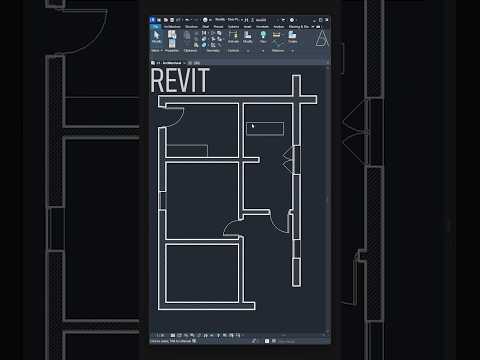Switch to the Precast ribbon tab
This screenshot has width=480, height=360.
218,27
